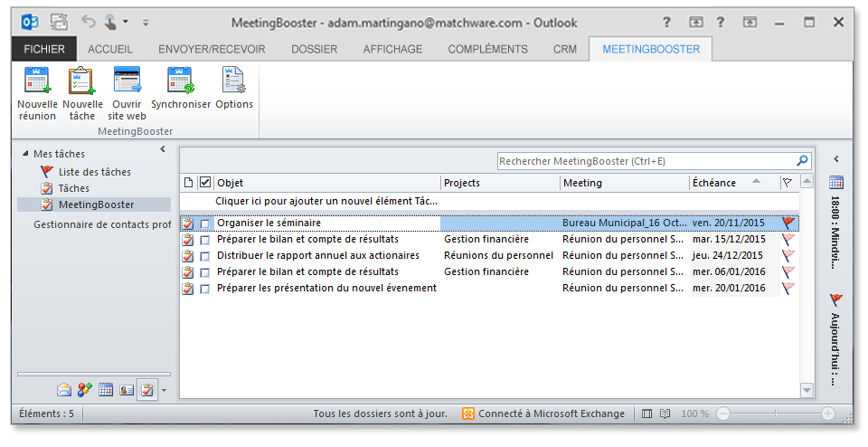
Task: Click the zoom in plus button
Action: (828, 414)
